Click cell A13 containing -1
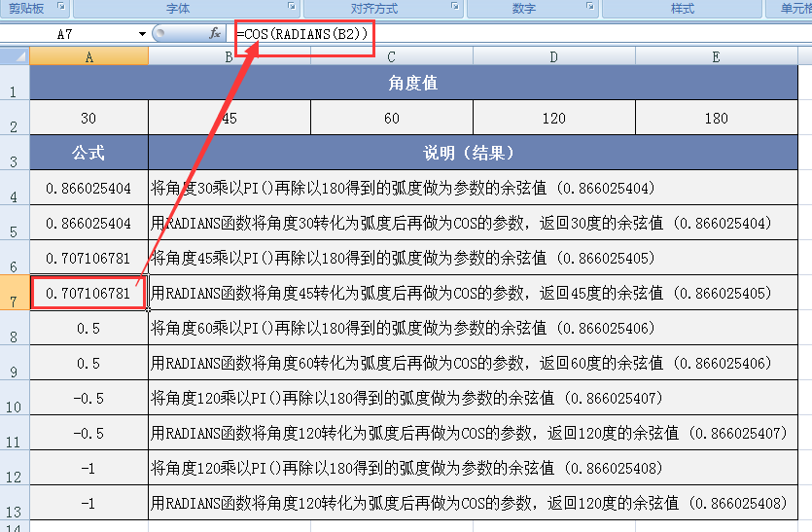The width and height of the screenshot is (812, 532). tap(89, 503)
